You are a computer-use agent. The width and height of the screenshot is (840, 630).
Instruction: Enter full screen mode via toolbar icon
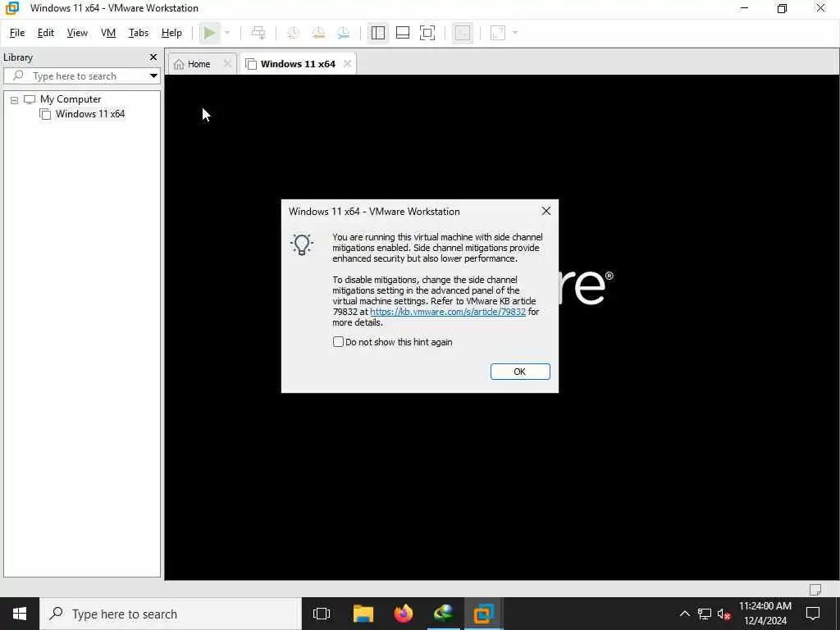pyautogui.click(x=427, y=33)
